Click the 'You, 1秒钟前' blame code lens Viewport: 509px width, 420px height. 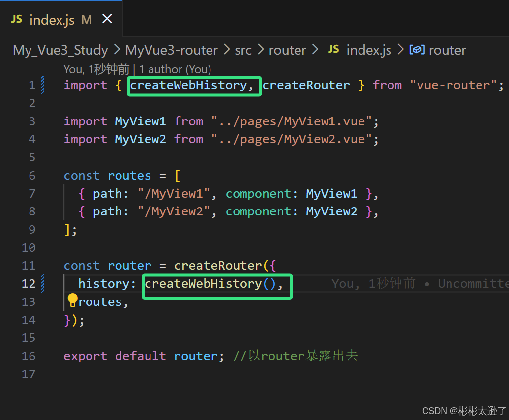click(x=96, y=69)
